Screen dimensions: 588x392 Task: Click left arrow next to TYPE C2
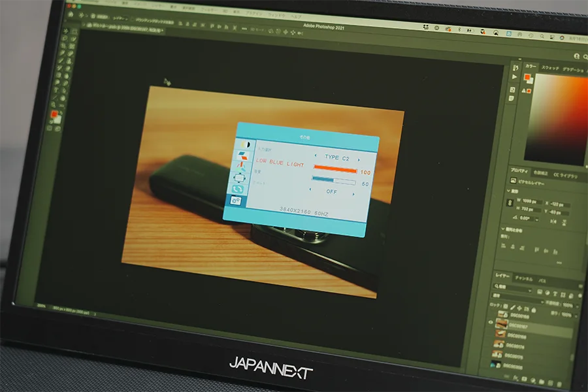pos(316,155)
